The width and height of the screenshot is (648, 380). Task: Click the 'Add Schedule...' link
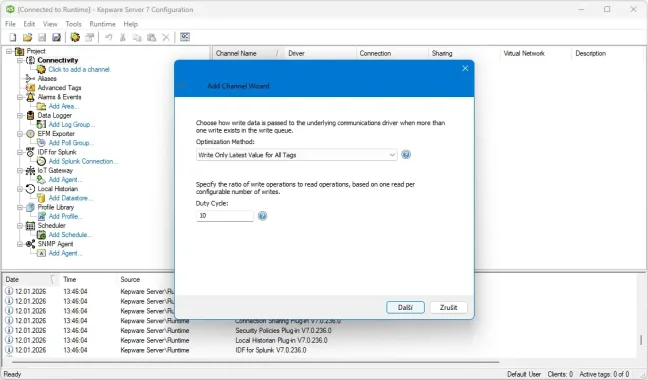(70, 235)
